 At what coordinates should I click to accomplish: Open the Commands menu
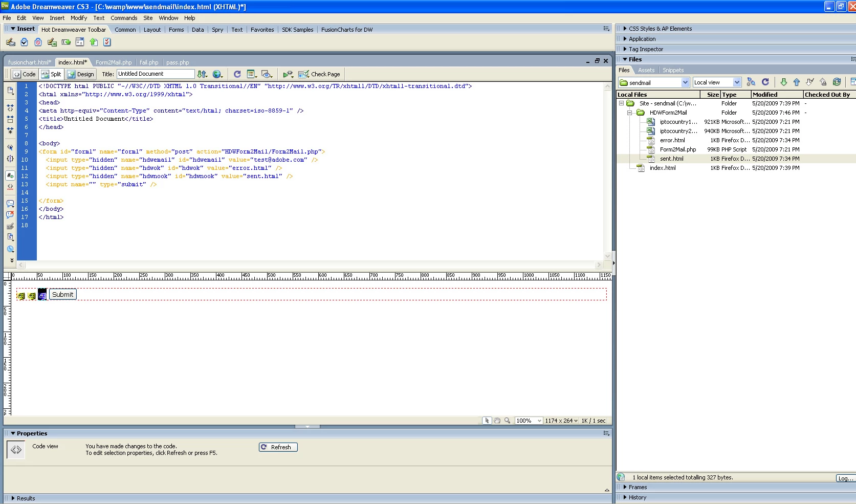pyautogui.click(x=124, y=18)
